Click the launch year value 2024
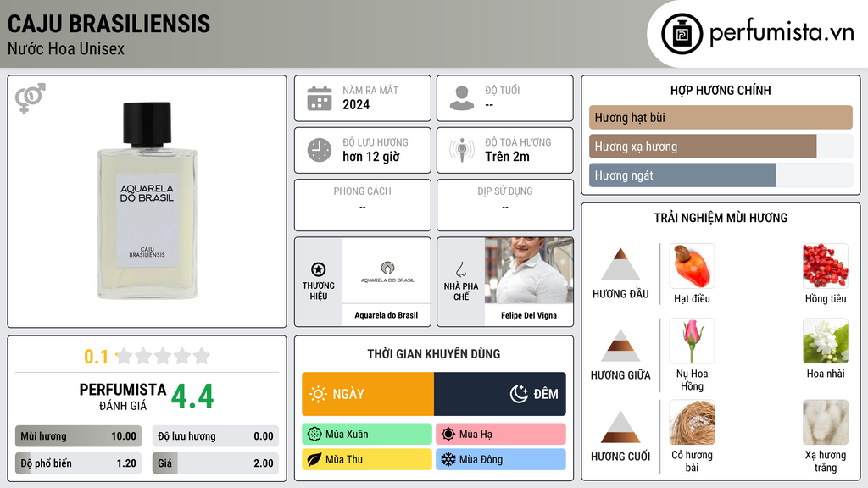Viewport: 868px width, 488px height. point(356,104)
